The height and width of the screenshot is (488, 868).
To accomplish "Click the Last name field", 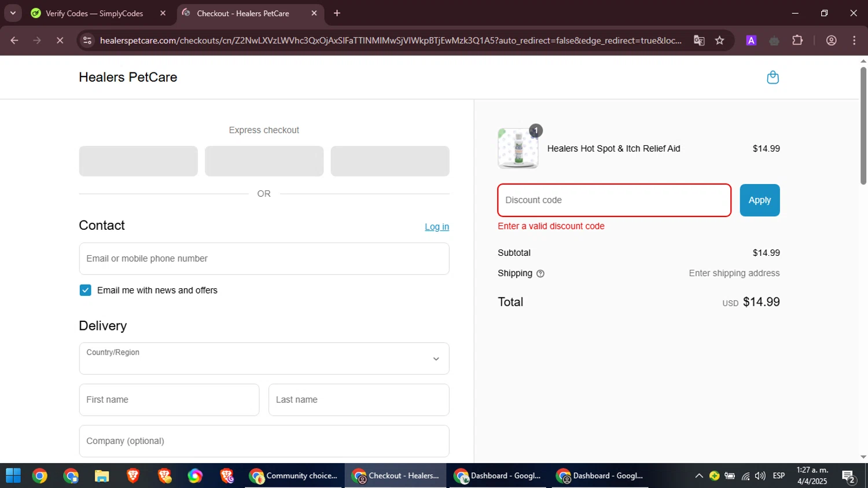I will (359, 399).
